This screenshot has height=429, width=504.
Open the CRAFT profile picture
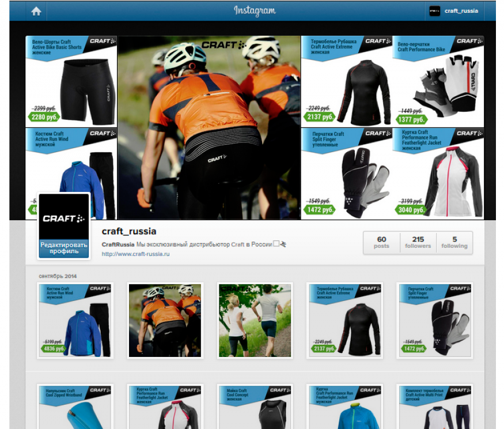(63, 217)
